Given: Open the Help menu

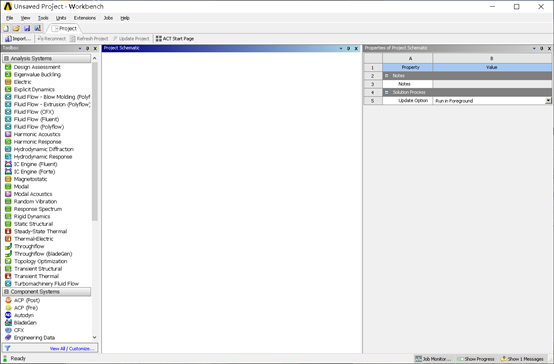Looking at the screenshot, I should point(125,18).
